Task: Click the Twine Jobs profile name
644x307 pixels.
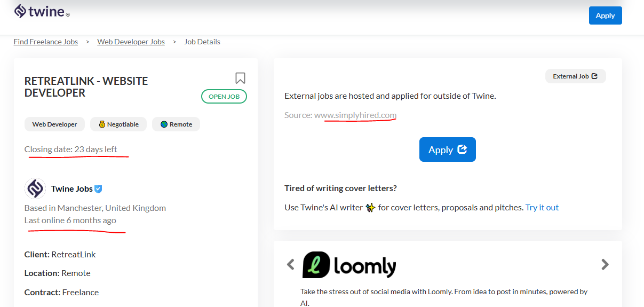Action: 72,189
